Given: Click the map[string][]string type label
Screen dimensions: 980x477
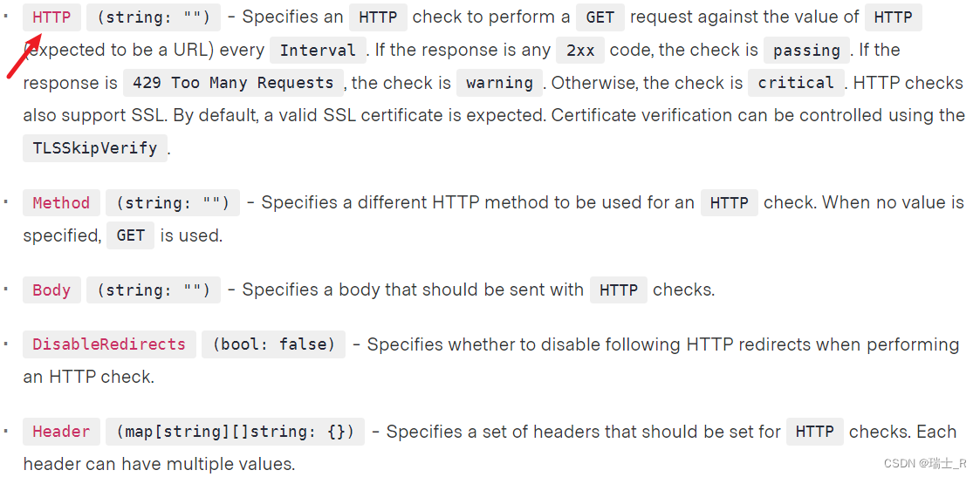Looking at the screenshot, I should click(x=236, y=432).
